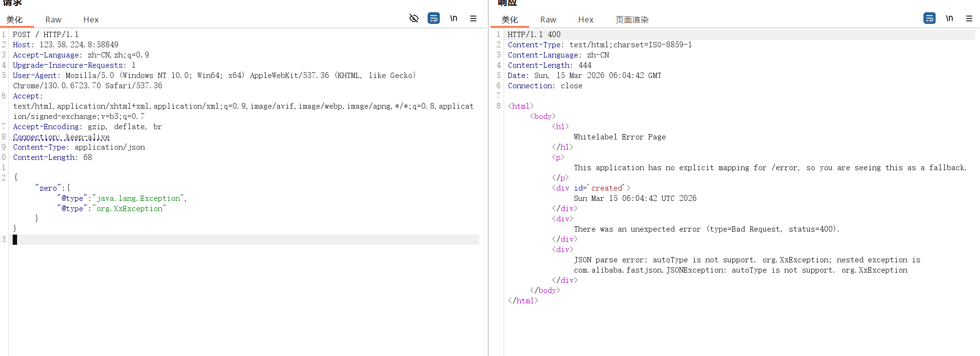Click the HTTP/1.1 400 status line
Screen dimensions: 980x356
[534, 35]
